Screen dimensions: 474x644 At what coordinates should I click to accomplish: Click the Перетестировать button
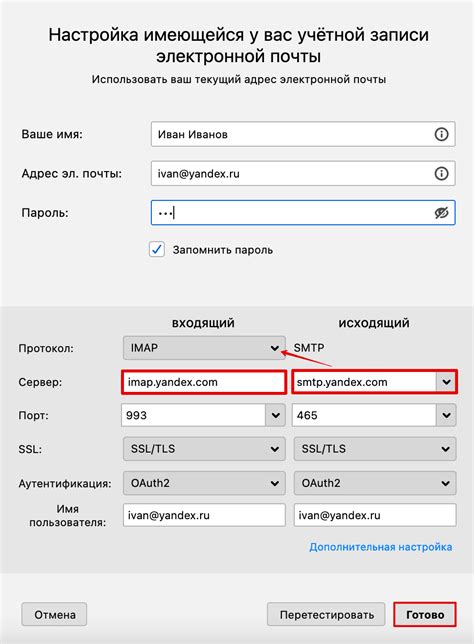tap(326, 614)
